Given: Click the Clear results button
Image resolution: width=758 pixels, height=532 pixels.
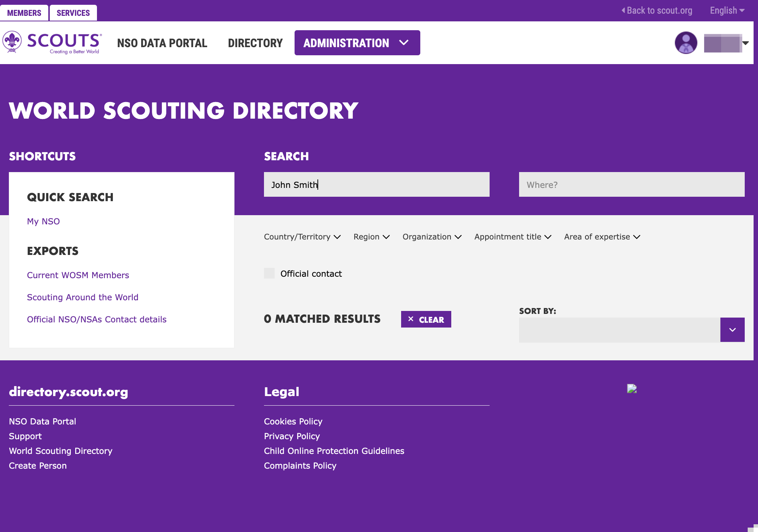Looking at the screenshot, I should tap(426, 319).
